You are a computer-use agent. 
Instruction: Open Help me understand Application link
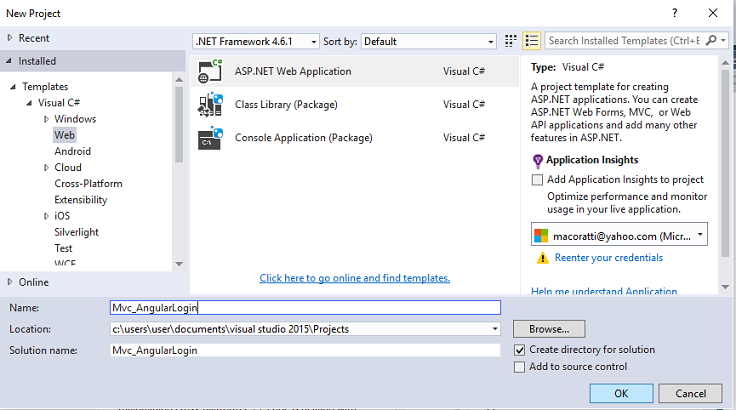(604, 291)
